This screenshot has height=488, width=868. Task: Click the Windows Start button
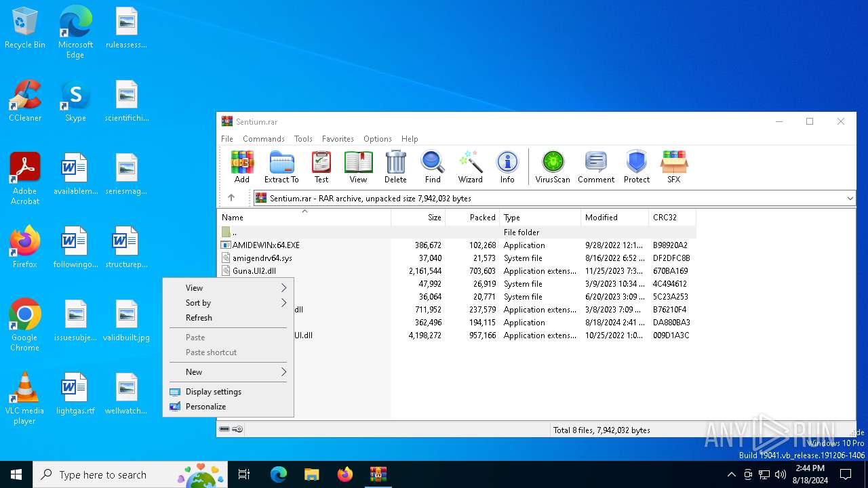[16, 474]
